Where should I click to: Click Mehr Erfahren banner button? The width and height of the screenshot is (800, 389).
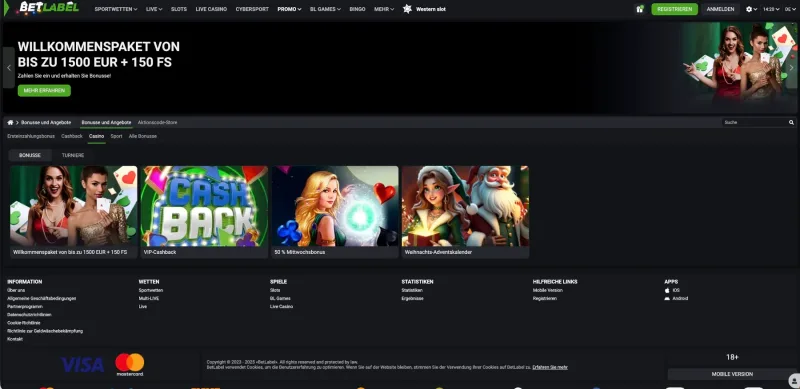pyautogui.click(x=44, y=90)
